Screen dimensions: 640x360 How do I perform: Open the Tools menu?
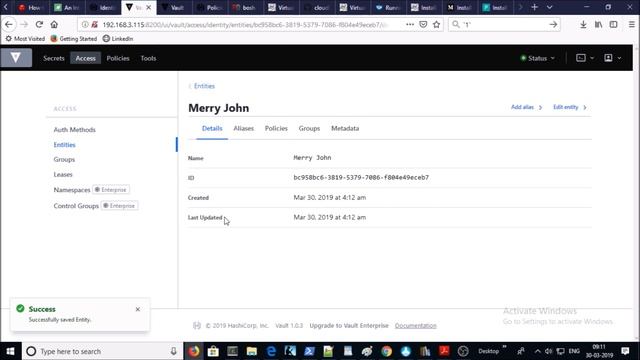(x=148, y=58)
